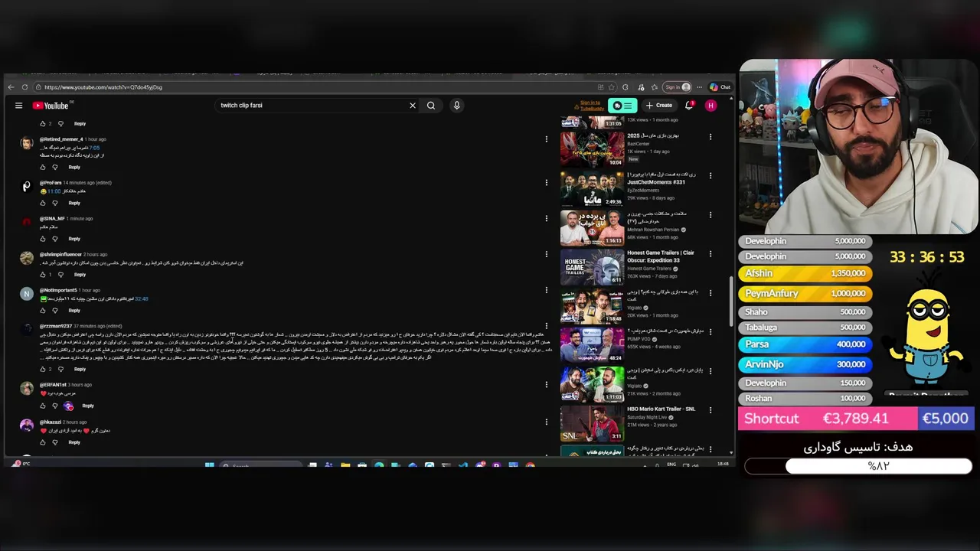Open the browser Chat sidebar button
Viewport: 980px width, 551px height.
(720, 87)
